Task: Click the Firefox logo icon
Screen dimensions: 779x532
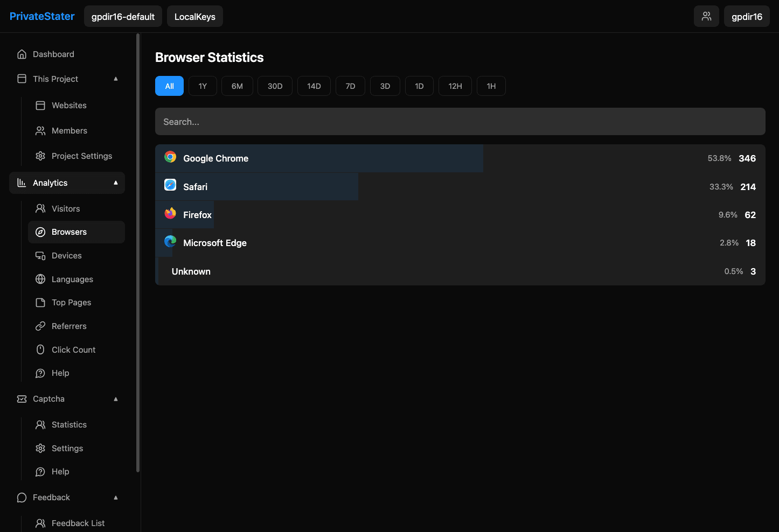Action: pyautogui.click(x=170, y=213)
